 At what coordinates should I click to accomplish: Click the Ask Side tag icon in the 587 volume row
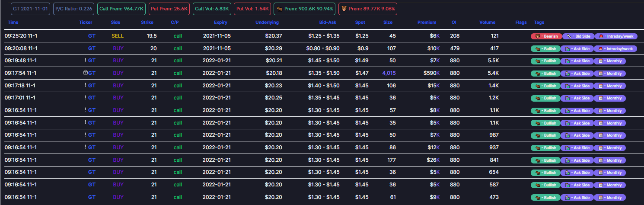567,185
